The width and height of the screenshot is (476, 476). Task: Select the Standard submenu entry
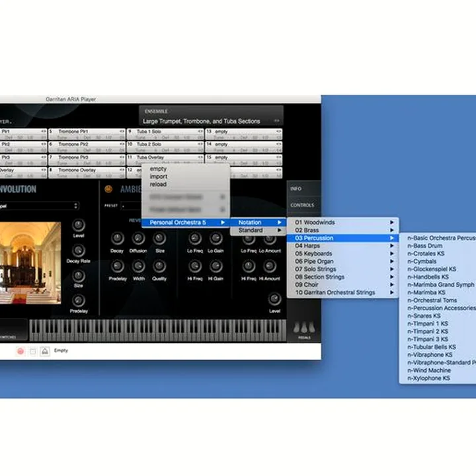258,231
